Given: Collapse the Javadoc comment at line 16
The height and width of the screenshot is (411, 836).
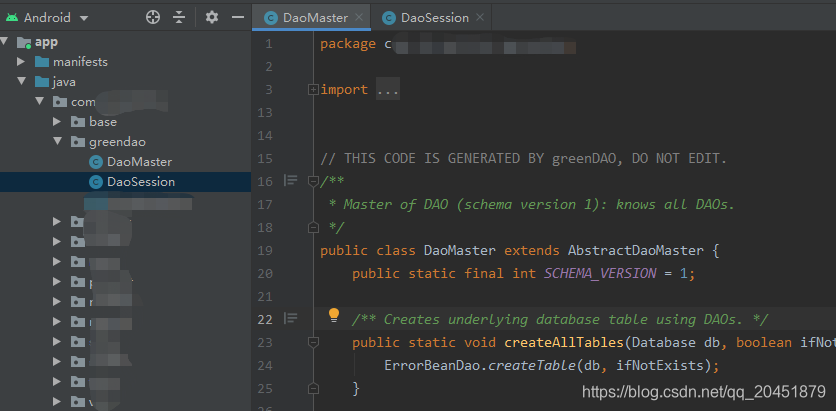Looking at the screenshot, I should point(314,182).
